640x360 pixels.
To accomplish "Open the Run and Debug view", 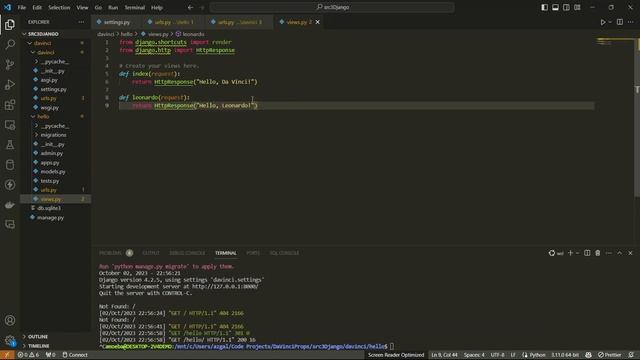I will point(10,84).
